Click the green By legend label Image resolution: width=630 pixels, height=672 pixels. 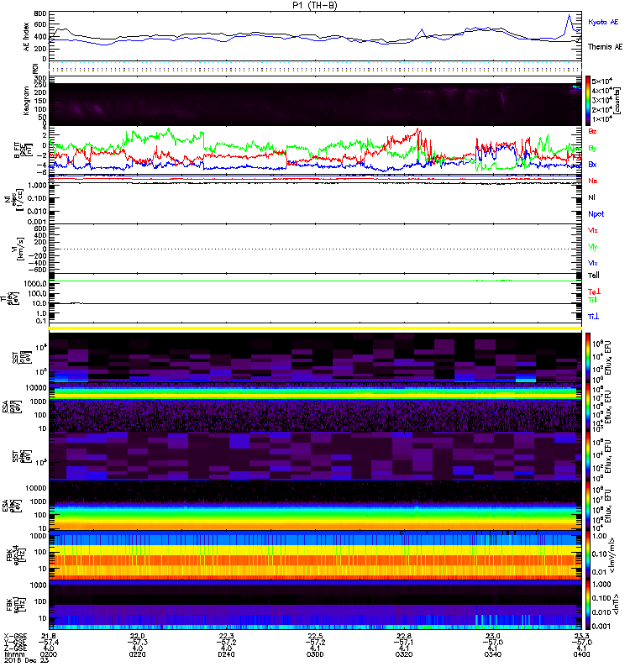(x=592, y=149)
